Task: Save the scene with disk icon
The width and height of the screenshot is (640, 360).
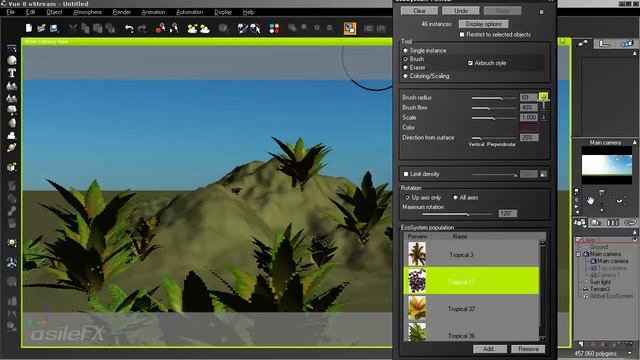Action: pos(54,28)
